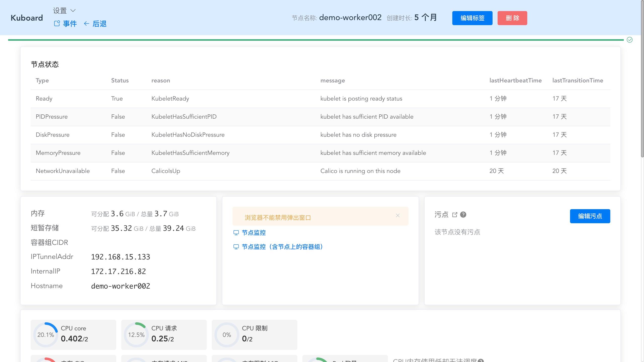Image resolution: width=644 pixels, height=362 pixels.
Task: Go back using the 后退 link
Action: [100, 24]
